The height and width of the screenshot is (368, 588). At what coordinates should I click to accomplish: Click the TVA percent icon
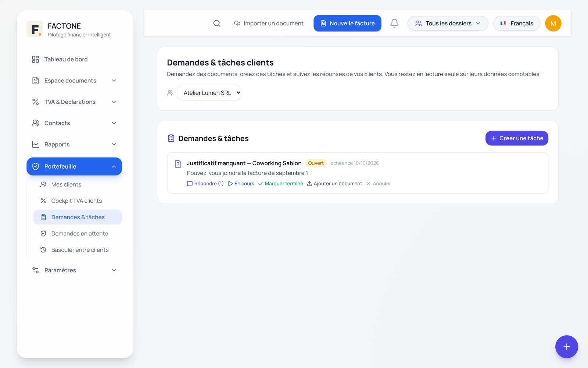(35, 102)
